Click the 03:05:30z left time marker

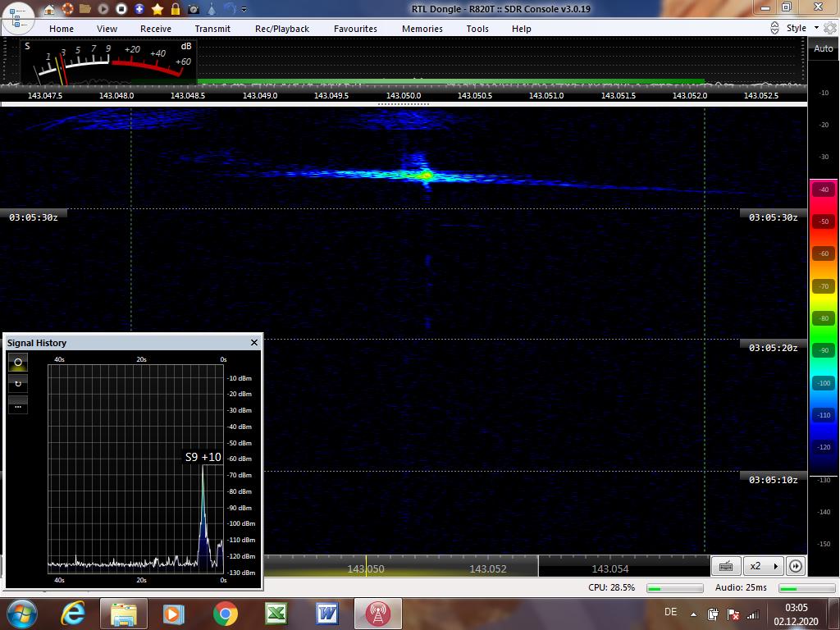click(x=33, y=217)
